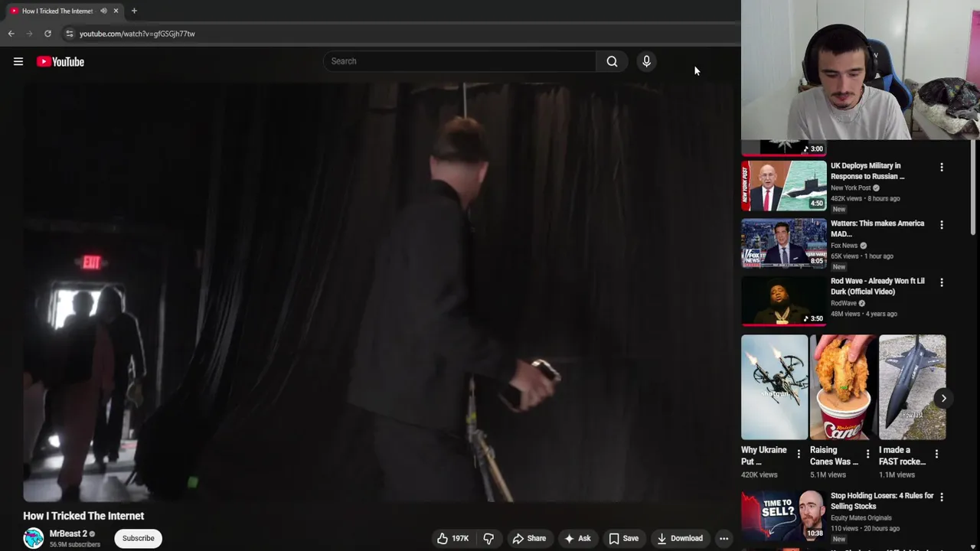Screen dimensions: 980x551
Task: Open UK Deploys Military thumbnail
Action: [784, 185]
